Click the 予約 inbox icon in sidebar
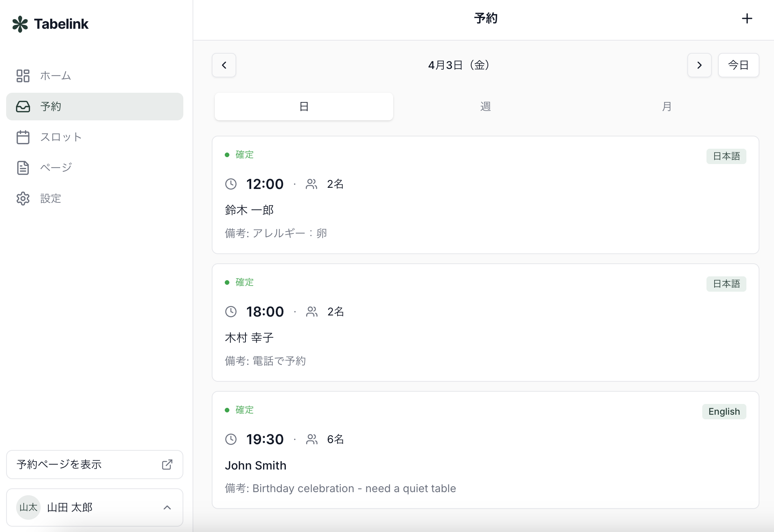 (x=23, y=107)
